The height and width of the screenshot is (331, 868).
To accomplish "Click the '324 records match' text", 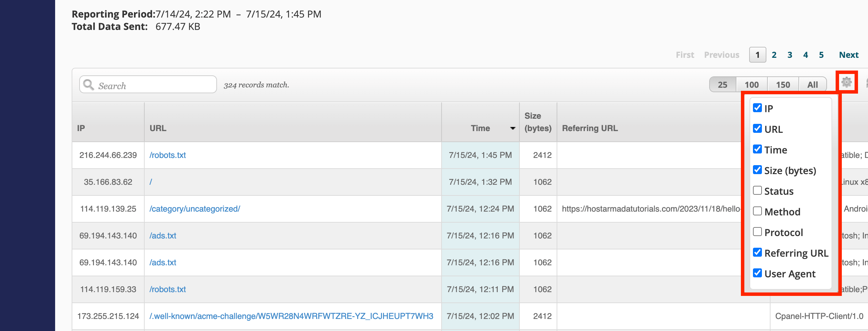I will pos(256,85).
